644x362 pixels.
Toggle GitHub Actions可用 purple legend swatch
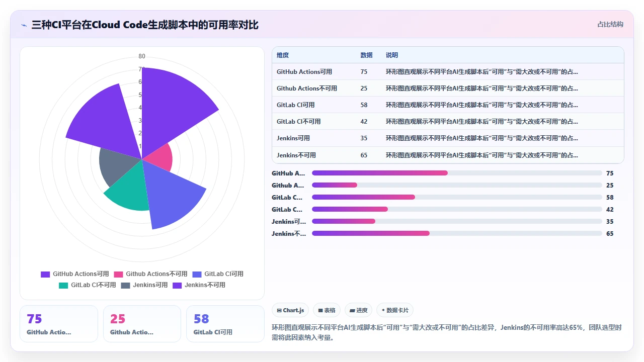[x=45, y=275]
